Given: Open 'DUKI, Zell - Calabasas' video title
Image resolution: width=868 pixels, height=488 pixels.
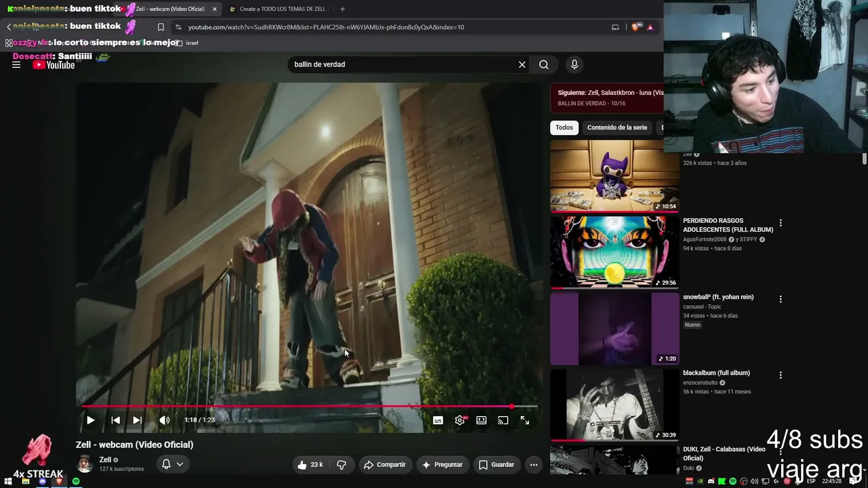Looking at the screenshot, I should point(724,453).
